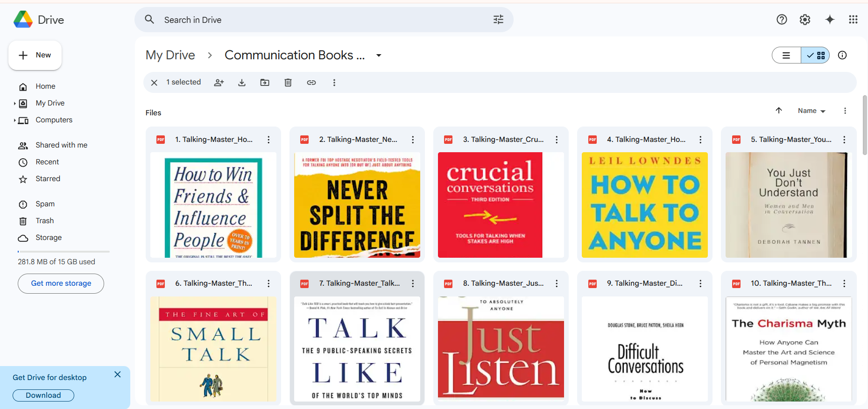
Task: Select How to Talk to Anyone thumbnail
Action: [645, 205]
